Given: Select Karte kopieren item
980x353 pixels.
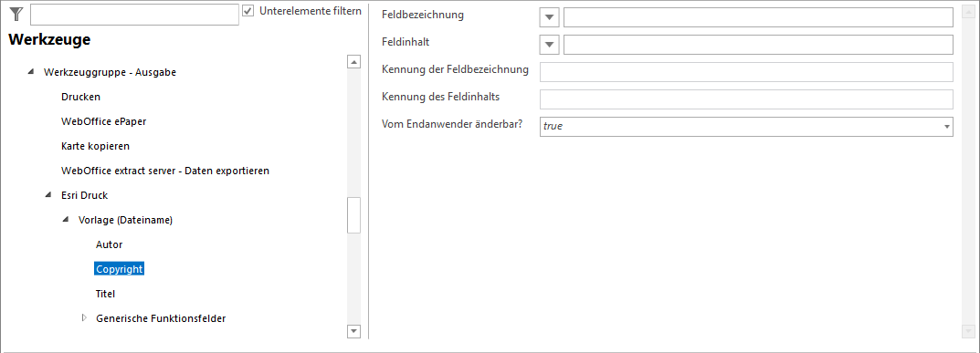Looking at the screenshot, I should tap(95, 146).
